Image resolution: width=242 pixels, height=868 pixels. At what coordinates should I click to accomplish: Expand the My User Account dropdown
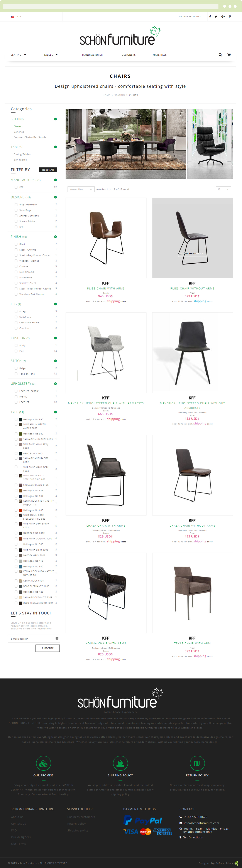(x=190, y=17)
